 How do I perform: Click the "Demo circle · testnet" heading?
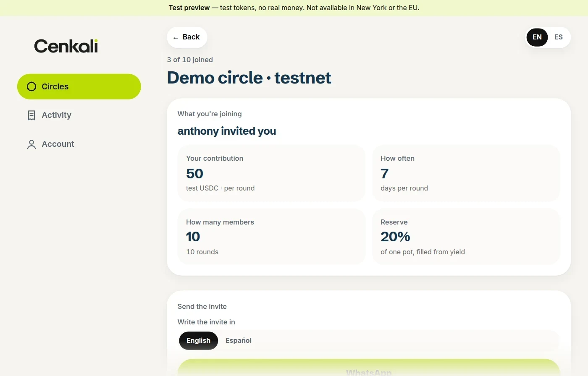point(249,78)
